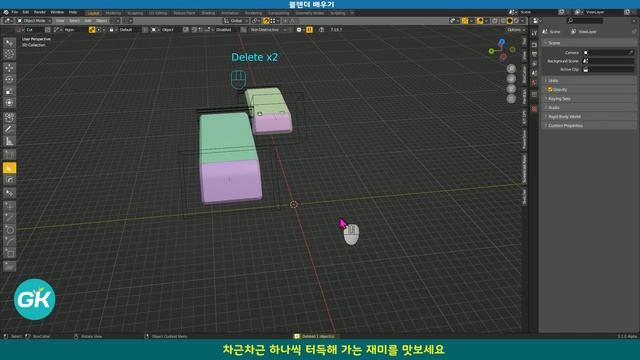Click the eyedropper next to Camera field
Image resolution: width=640 pixels, height=360 pixels.
point(631,53)
